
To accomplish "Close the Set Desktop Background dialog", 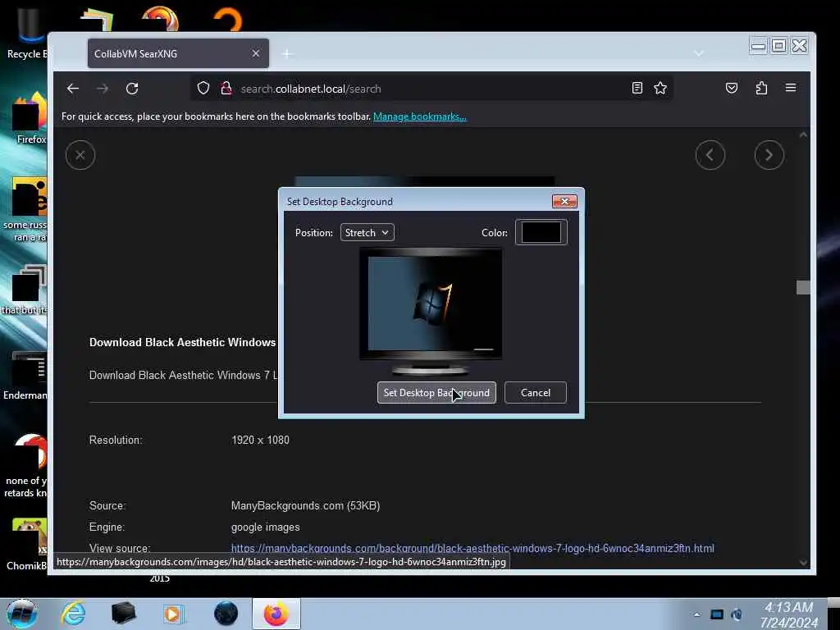I will point(564,202).
